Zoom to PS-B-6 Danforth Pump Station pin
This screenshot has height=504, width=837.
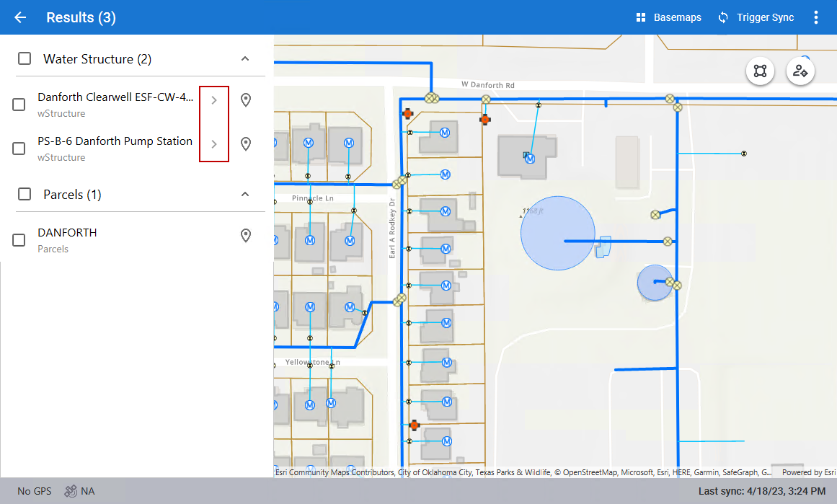246,144
